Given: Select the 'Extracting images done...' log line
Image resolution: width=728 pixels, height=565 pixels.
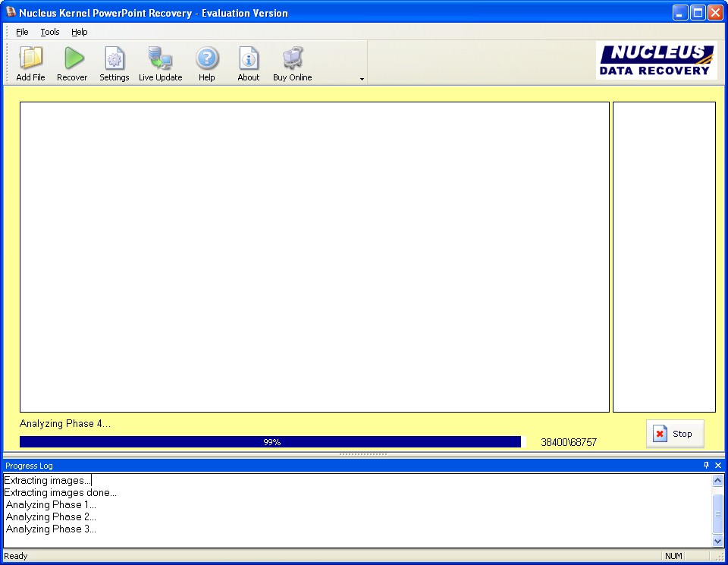Looking at the screenshot, I should point(61,493).
